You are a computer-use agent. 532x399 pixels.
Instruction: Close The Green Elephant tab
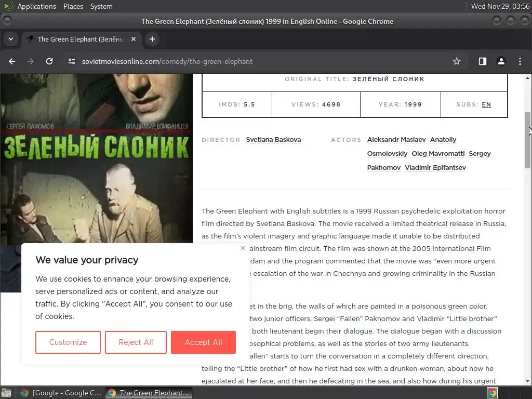point(134,39)
